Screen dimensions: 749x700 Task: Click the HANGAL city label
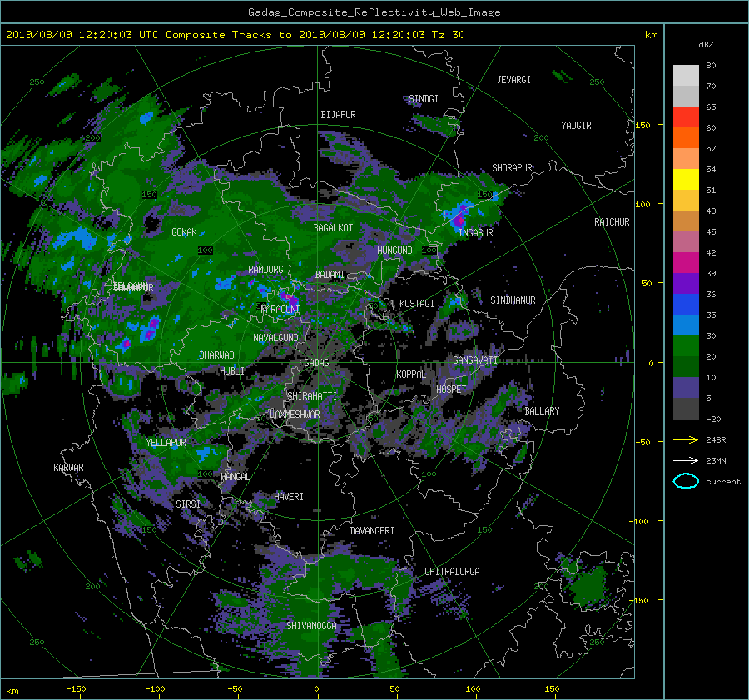235,477
